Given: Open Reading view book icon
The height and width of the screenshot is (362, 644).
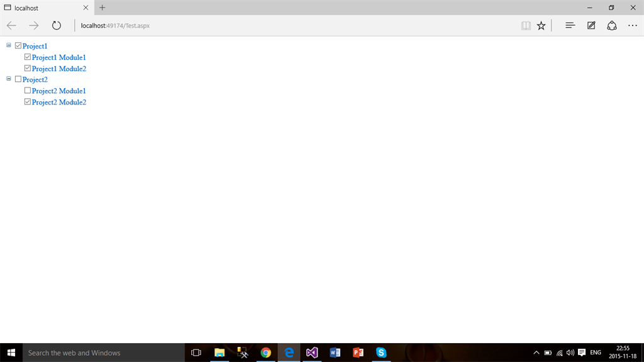Looking at the screenshot, I should [x=526, y=26].
